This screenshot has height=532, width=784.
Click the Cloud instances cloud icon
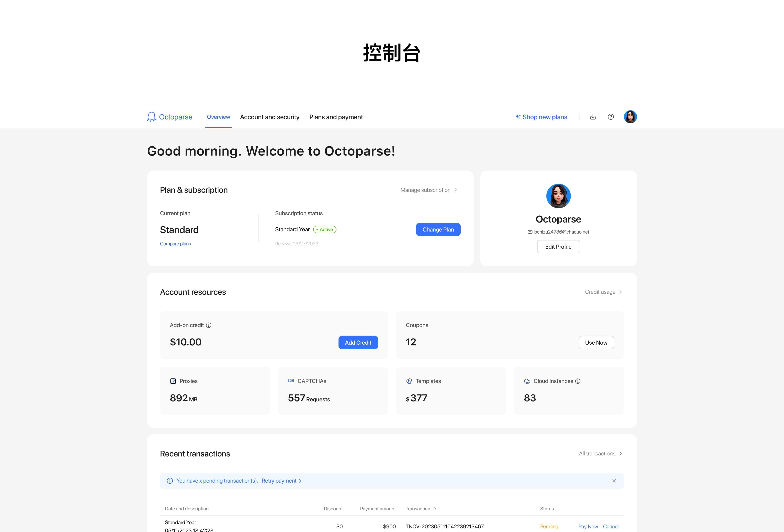tap(527, 381)
